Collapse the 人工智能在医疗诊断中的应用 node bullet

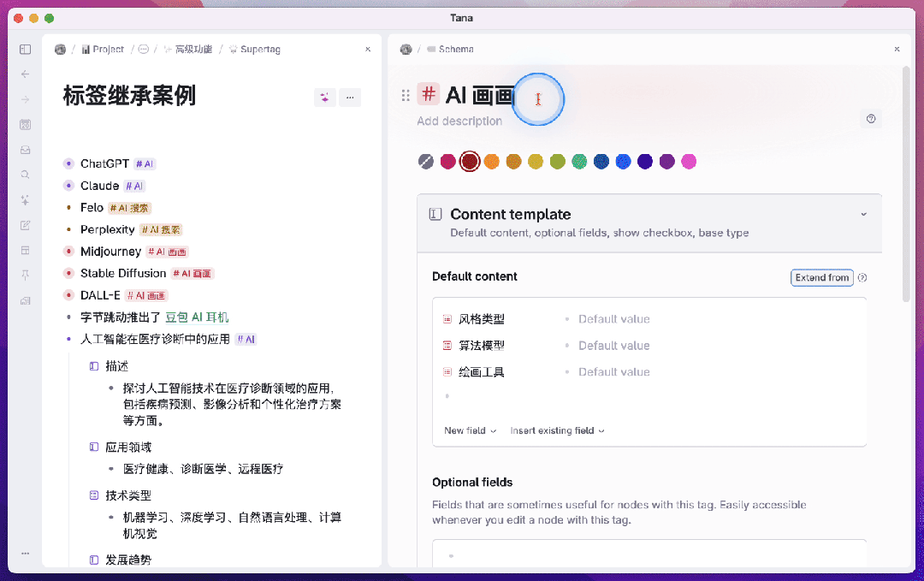[x=69, y=340]
